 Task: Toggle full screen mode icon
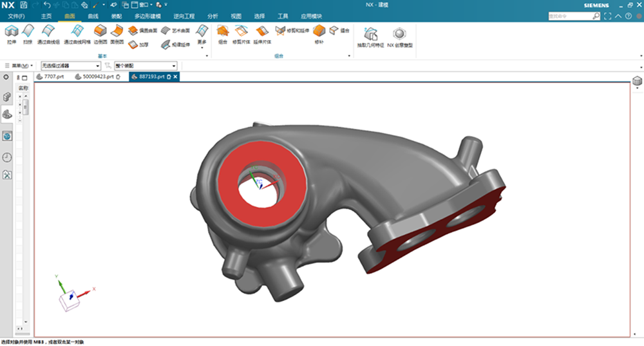pyautogui.click(x=607, y=15)
